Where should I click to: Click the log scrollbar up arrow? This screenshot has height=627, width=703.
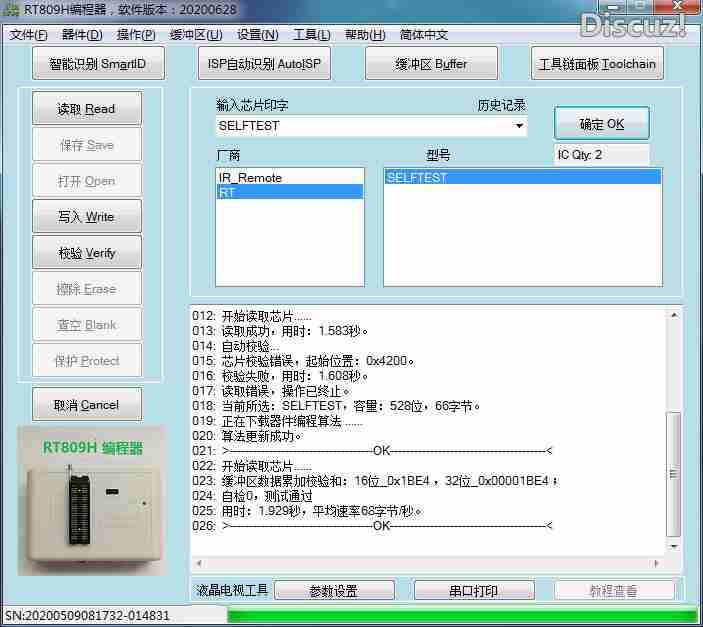coord(674,315)
